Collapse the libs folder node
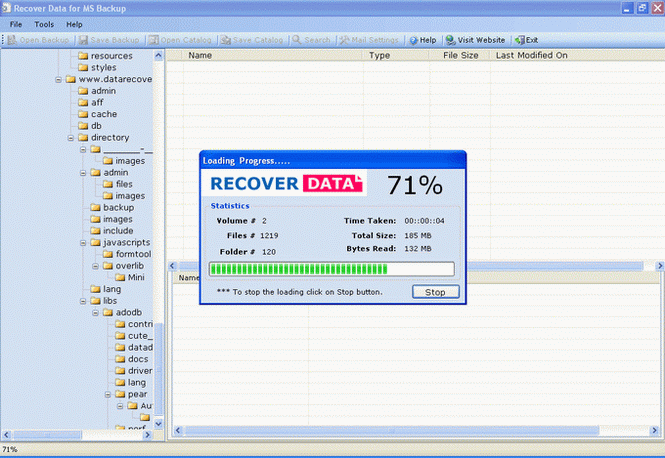Image resolution: width=665 pixels, height=458 pixels. (84, 301)
